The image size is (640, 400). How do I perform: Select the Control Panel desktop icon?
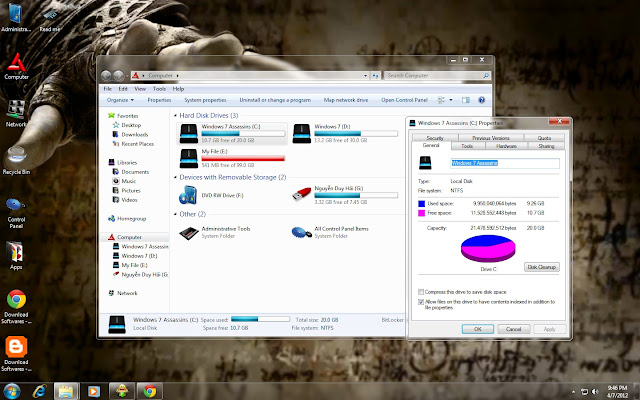(x=16, y=213)
